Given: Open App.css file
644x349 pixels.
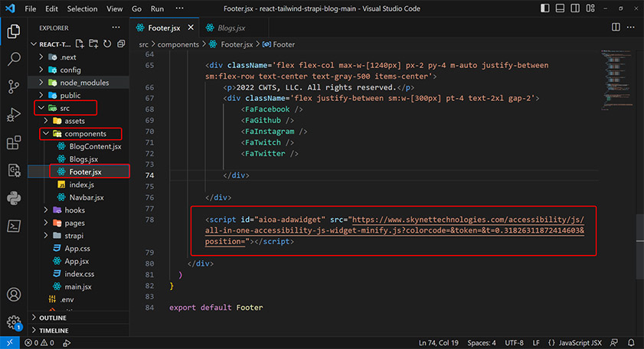Looking at the screenshot, I should pyautogui.click(x=78, y=249).
